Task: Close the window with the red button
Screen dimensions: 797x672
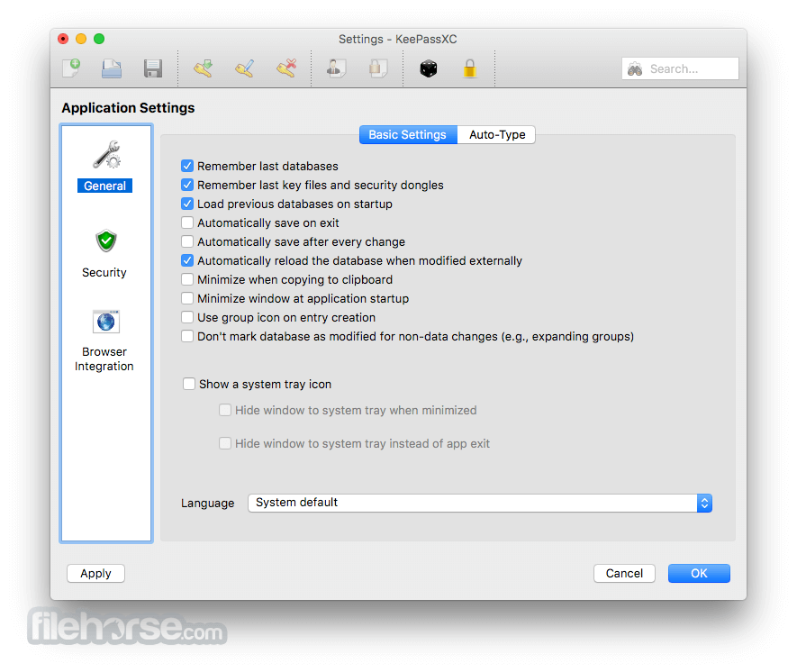Action: (x=63, y=39)
